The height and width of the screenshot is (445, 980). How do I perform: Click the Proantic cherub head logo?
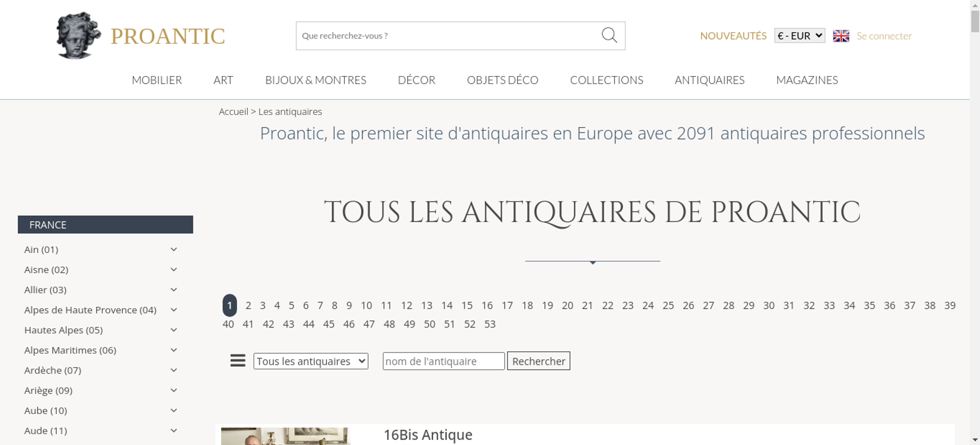click(x=78, y=35)
